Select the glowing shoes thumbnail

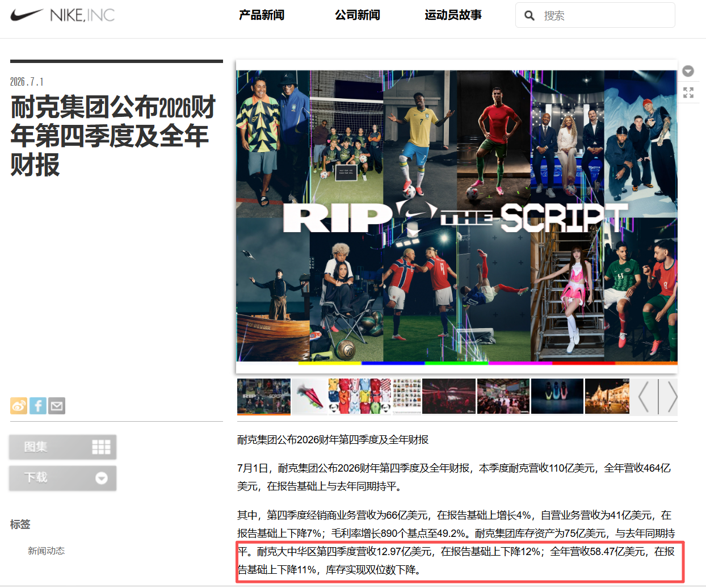tap(557, 396)
